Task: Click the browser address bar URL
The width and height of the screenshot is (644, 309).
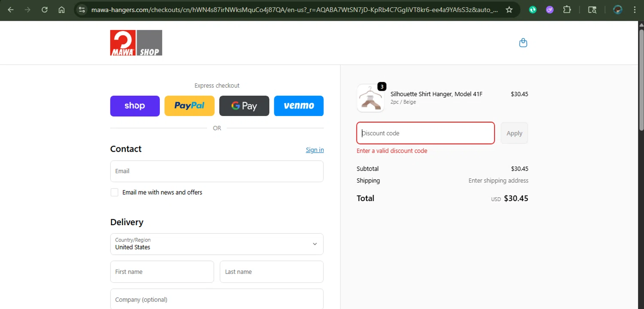Action: tap(294, 9)
